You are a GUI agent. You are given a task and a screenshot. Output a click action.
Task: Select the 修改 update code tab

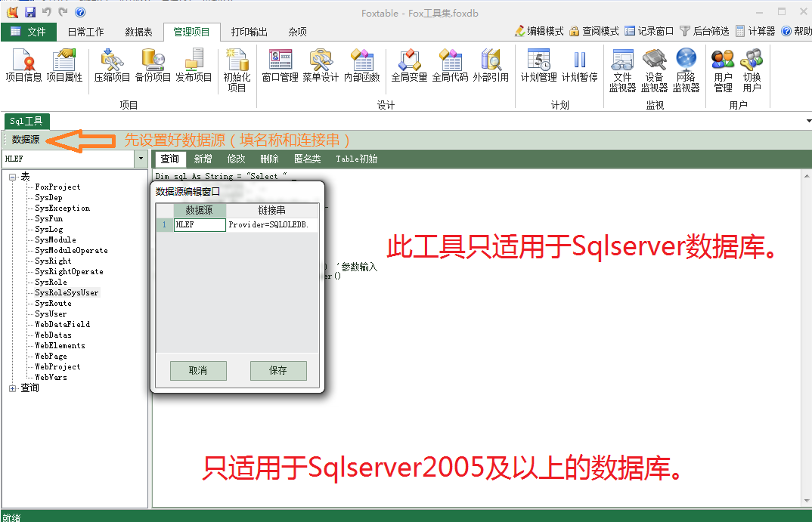236,159
